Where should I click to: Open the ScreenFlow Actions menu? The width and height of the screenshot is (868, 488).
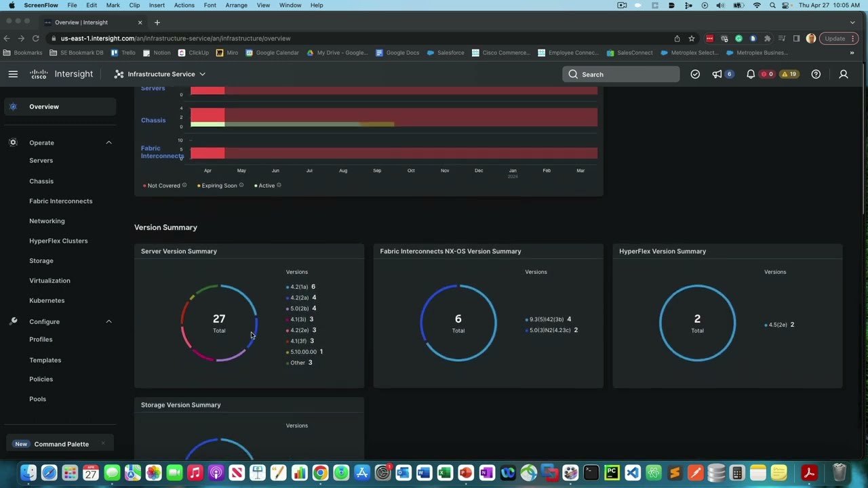184,5
